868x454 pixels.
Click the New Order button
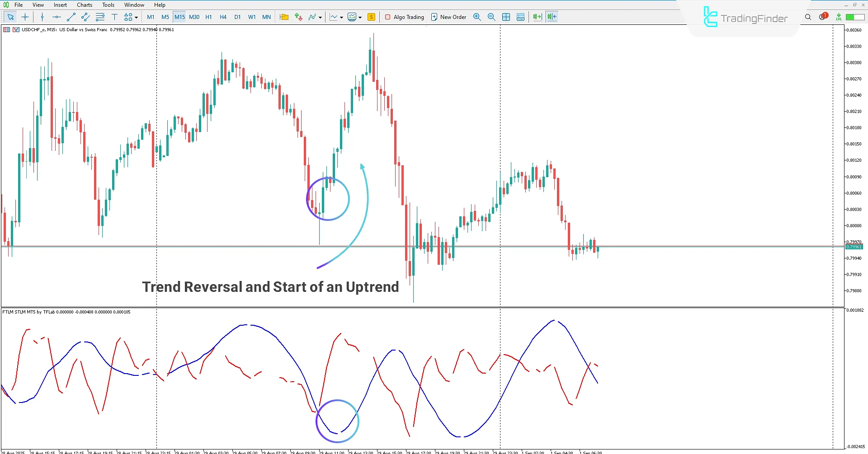pos(448,17)
